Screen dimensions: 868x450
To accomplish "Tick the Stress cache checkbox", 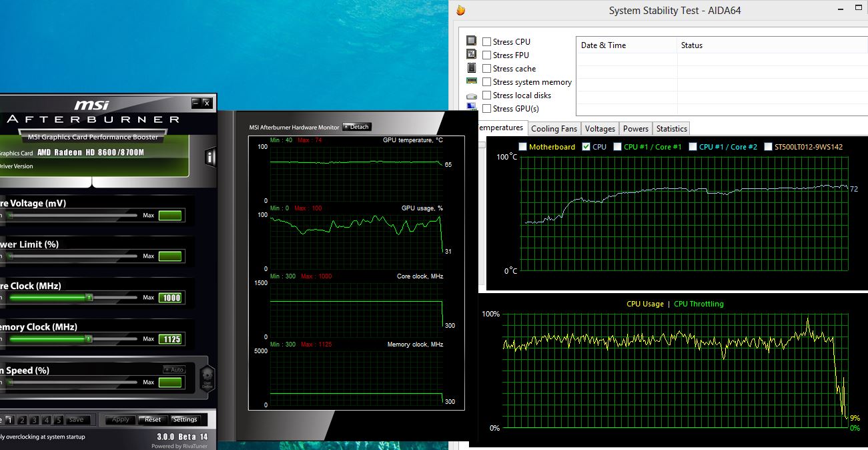I will (487, 68).
